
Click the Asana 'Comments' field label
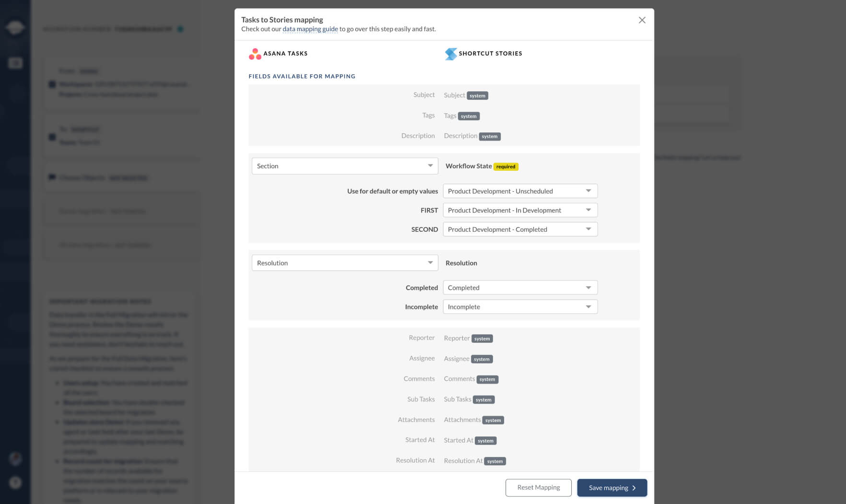click(419, 379)
